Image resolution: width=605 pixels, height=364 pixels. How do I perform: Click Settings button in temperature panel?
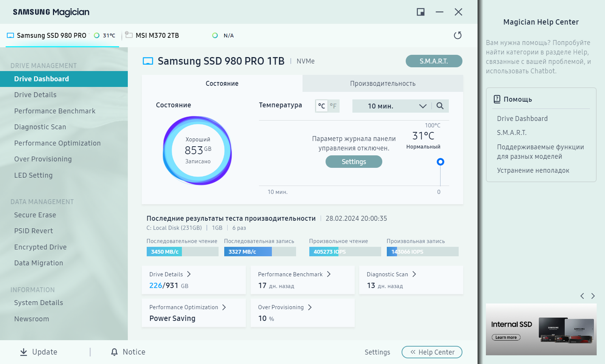[x=354, y=162]
